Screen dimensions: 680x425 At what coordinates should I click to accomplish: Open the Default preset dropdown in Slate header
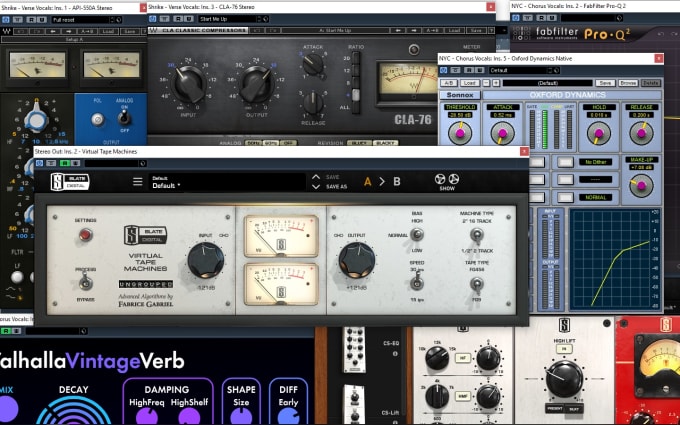point(227,182)
